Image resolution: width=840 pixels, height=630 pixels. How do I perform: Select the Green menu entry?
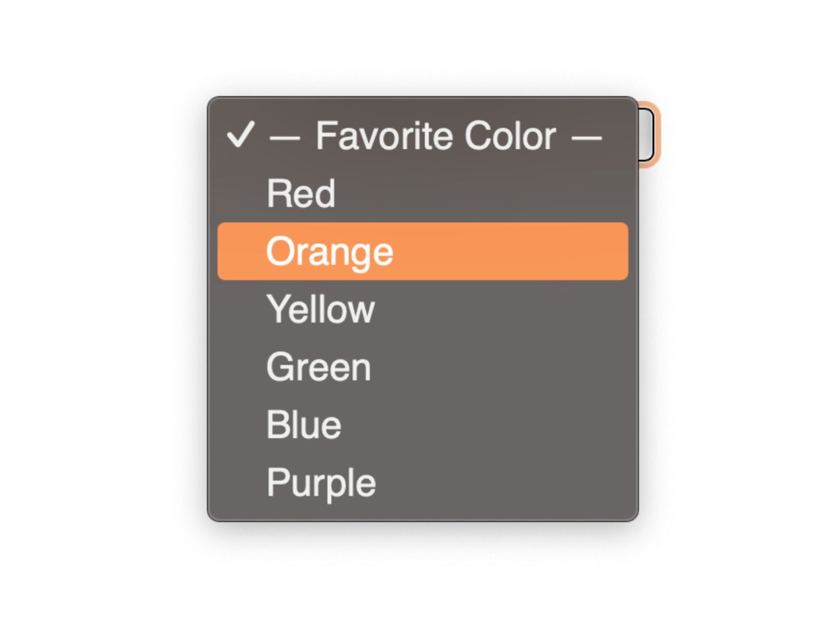pos(318,367)
